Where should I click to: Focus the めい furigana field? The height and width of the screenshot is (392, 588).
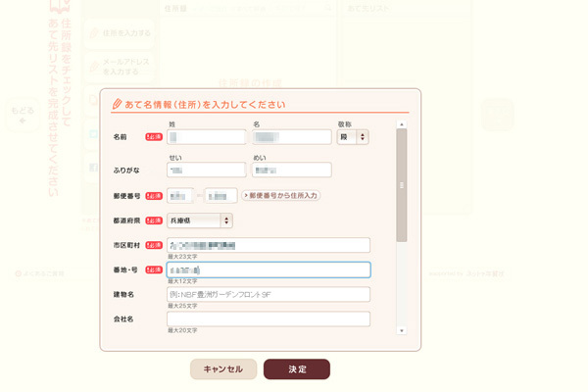(x=291, y=171)
